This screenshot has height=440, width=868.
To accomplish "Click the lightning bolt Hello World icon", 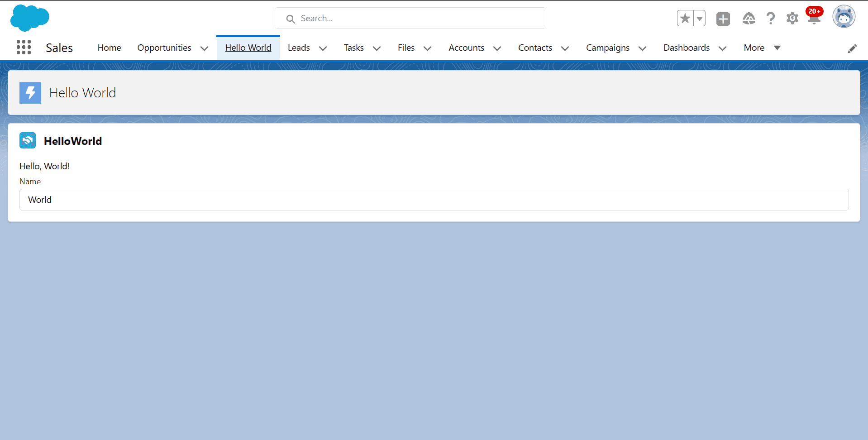I will coord(30,93).
